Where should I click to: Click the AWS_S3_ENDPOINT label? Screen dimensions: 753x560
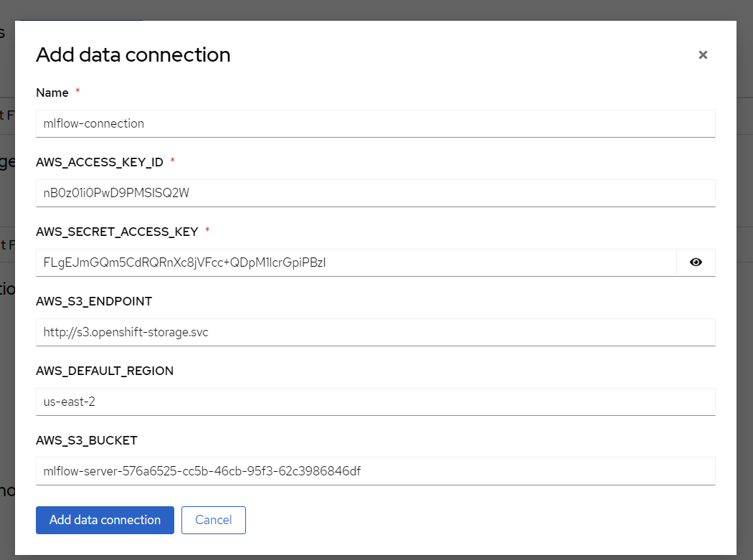(x=94, y=301)
